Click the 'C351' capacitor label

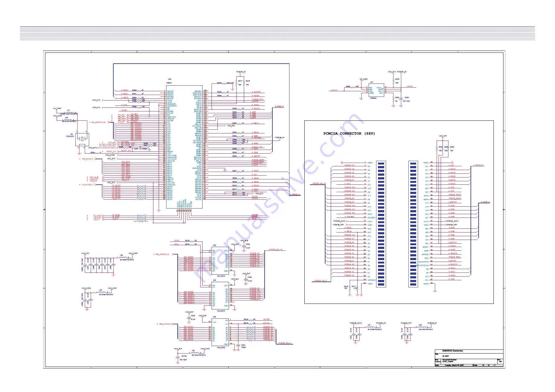(243, 345)
